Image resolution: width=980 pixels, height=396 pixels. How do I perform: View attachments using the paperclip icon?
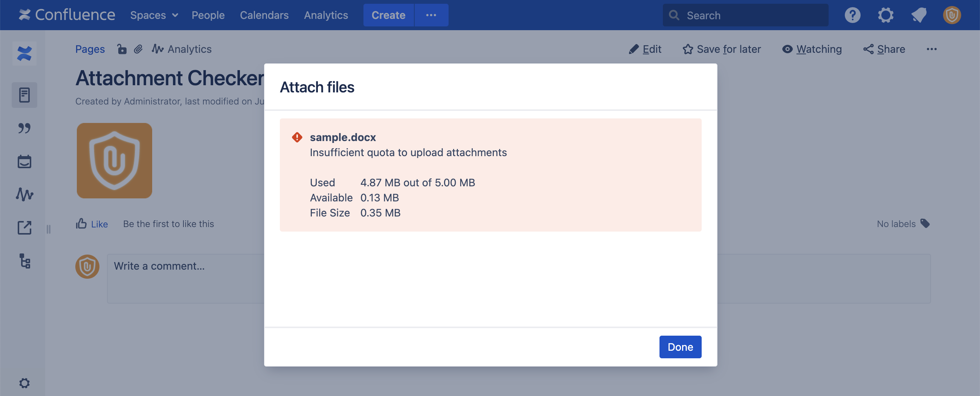138,49
